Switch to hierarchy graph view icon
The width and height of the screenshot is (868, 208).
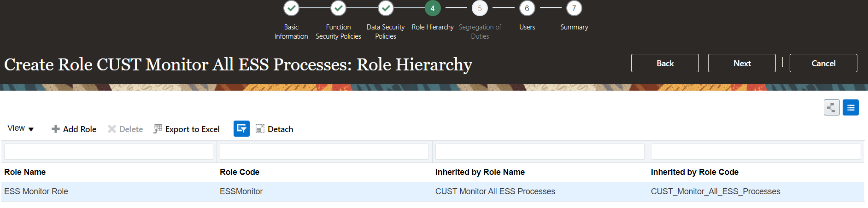click(832, 108)
